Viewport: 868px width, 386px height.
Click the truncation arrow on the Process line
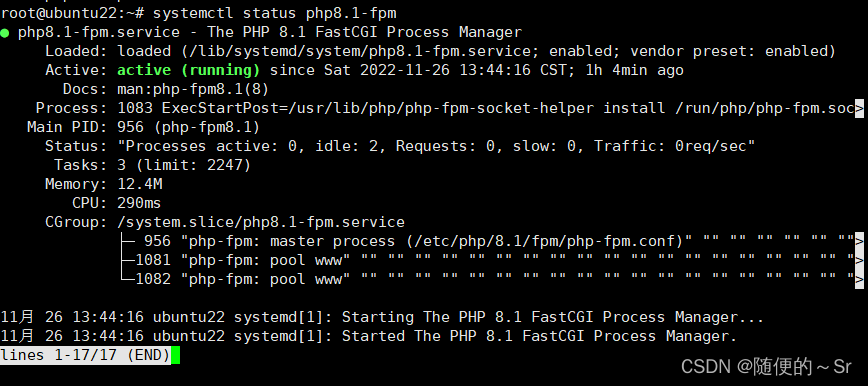pyautogui.click(x=859, y=108)
